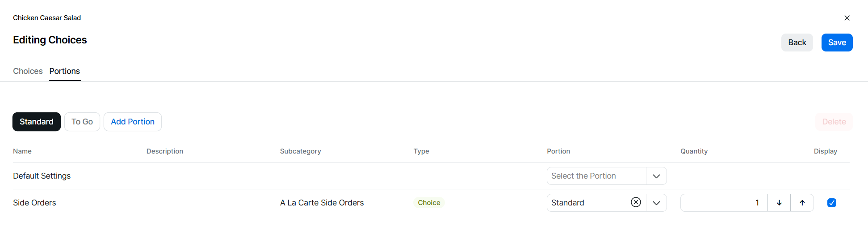
Task: Click Add Portion
Action: 133,122
